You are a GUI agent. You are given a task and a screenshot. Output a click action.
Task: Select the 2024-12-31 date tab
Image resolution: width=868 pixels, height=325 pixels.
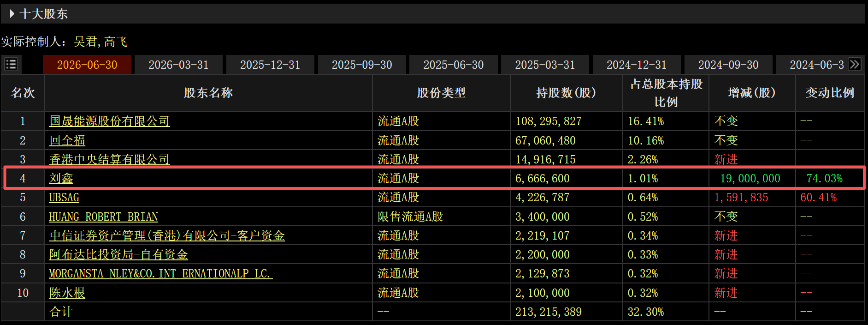tap(637, 65)
